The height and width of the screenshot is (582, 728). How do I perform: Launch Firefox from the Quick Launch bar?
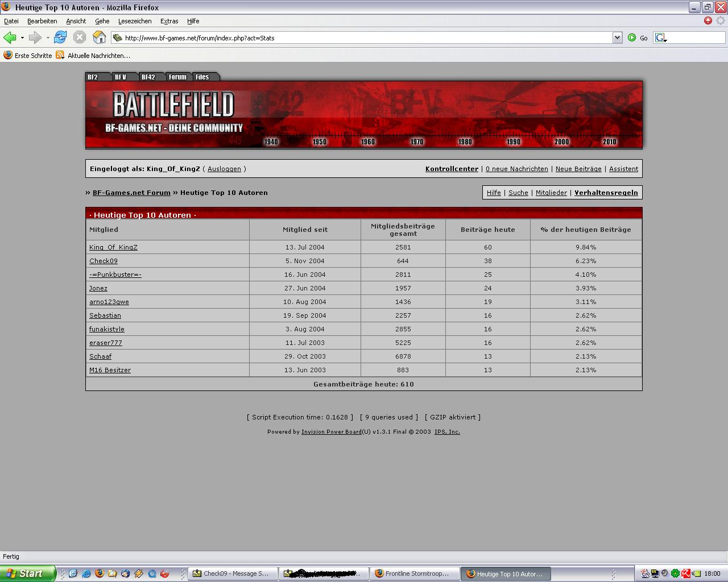99,573
